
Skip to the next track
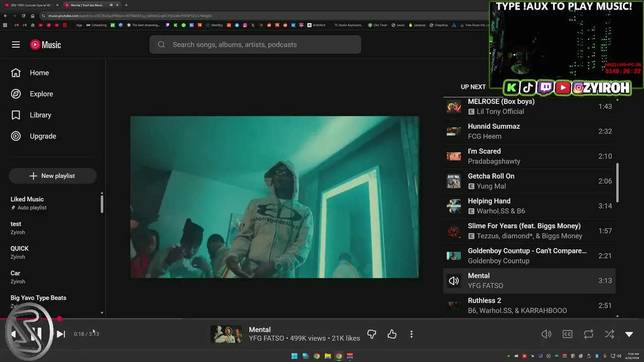coord(60,334)
